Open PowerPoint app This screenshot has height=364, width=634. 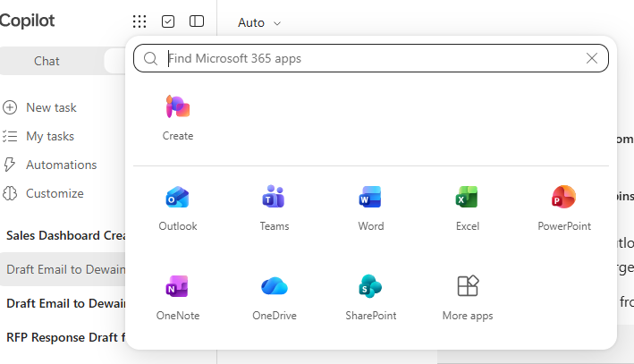[x=564, y=207]
